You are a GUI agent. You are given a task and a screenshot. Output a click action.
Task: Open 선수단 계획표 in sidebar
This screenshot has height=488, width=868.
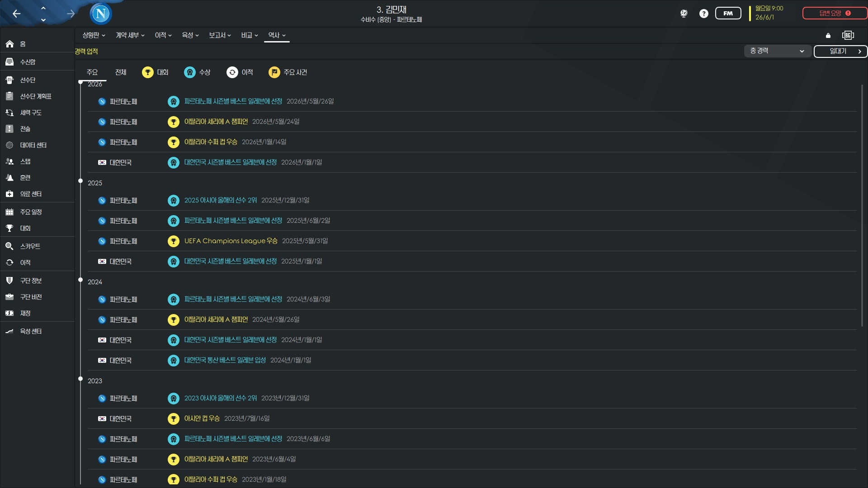point(37,96)
